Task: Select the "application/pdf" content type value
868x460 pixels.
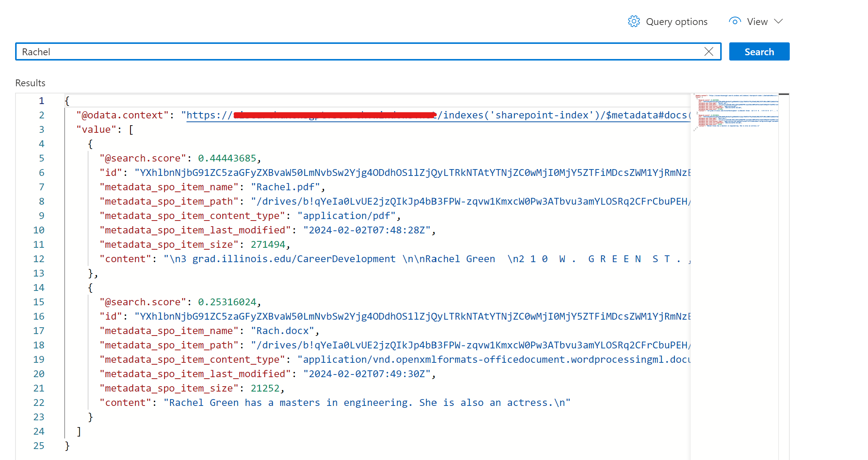Action: (348, 216)
